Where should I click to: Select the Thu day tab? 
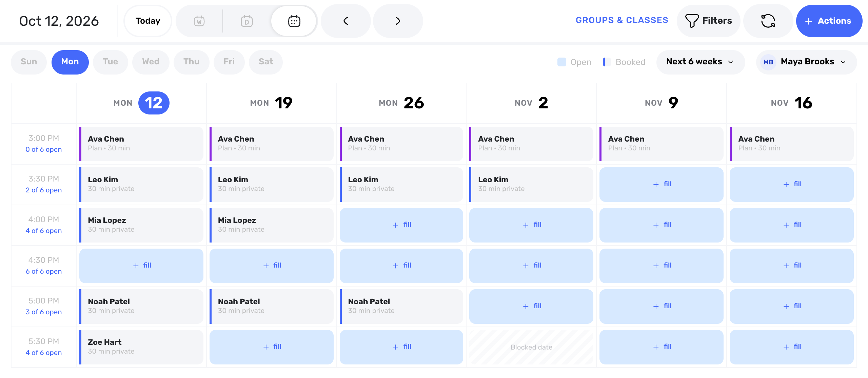point(192,62)
